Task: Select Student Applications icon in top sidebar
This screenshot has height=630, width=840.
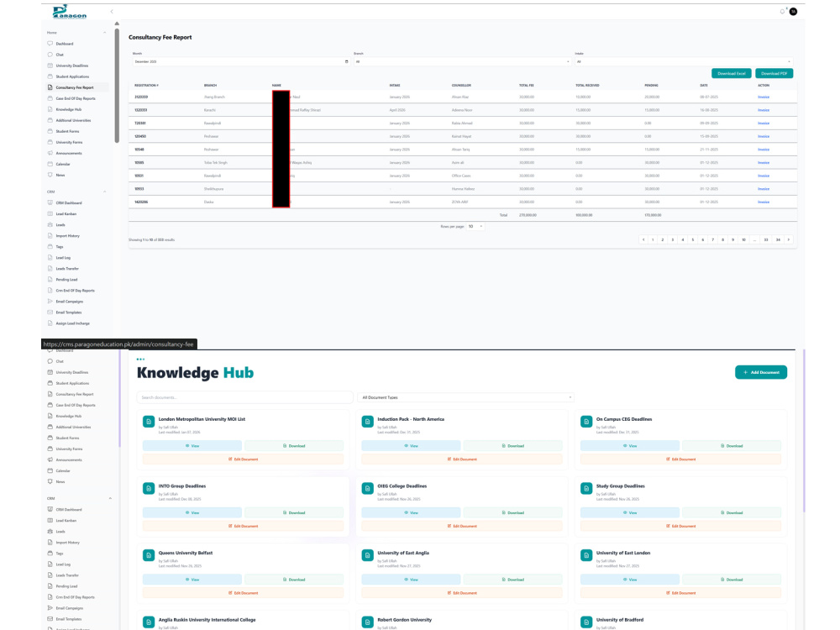Action: click(x=50, y=76)
